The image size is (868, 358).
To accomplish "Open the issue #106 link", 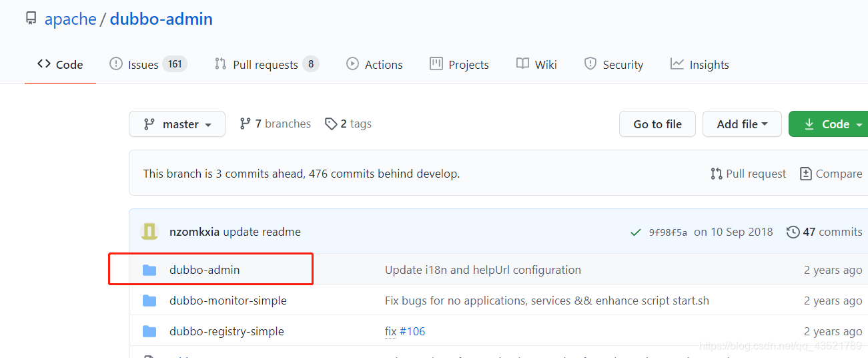I will pyautogui.click(x=412, y=331).
